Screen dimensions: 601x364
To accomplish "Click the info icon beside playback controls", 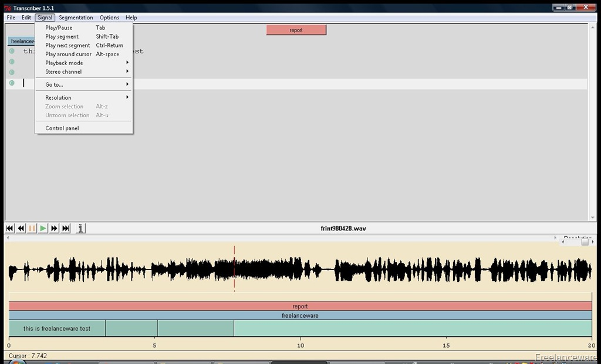I will click(80, 229).
